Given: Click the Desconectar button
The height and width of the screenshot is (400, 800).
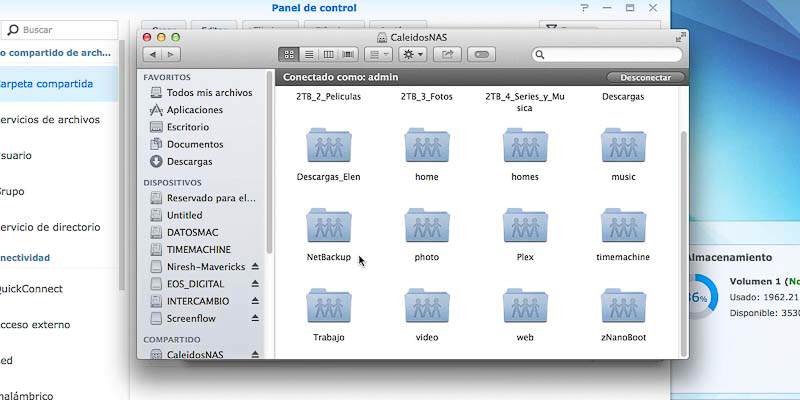Looking at the screenshot, I should 646,78.
